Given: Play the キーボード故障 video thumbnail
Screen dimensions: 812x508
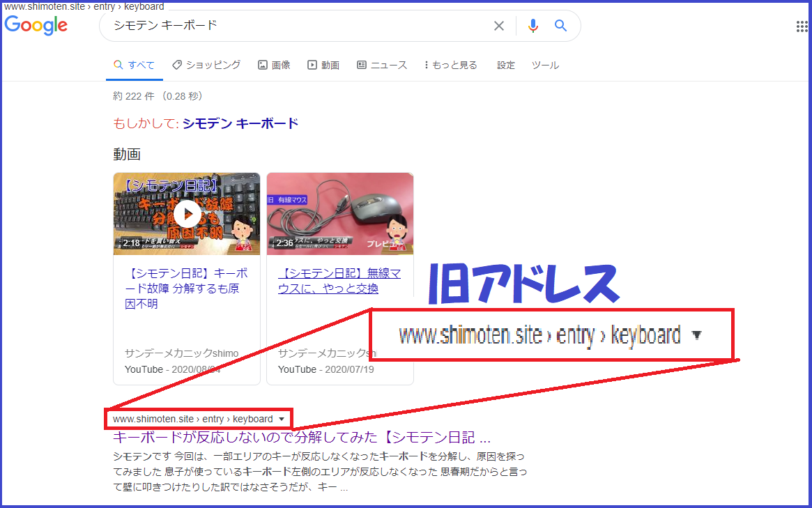Looking at the screenshot, I should pos(186,214).
